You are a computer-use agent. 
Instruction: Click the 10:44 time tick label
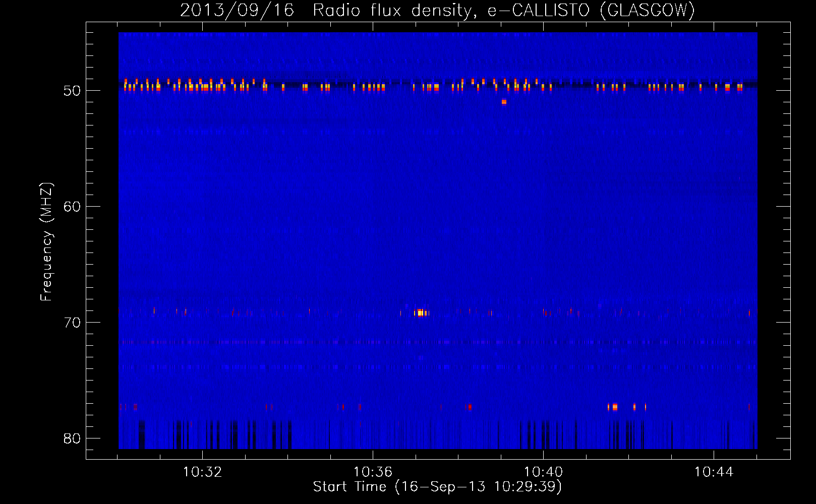tap(714, 472)
